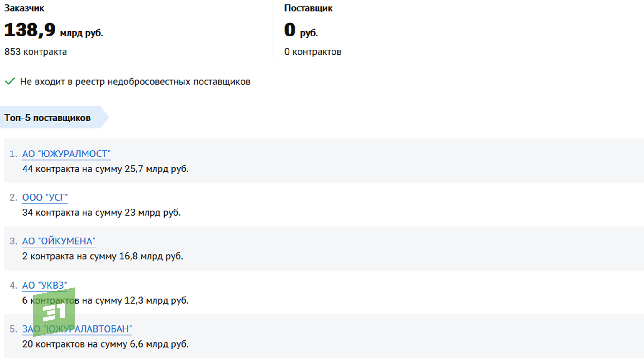
Task: Click the "Заказчик" heading
Action: (x=24, y=8)
